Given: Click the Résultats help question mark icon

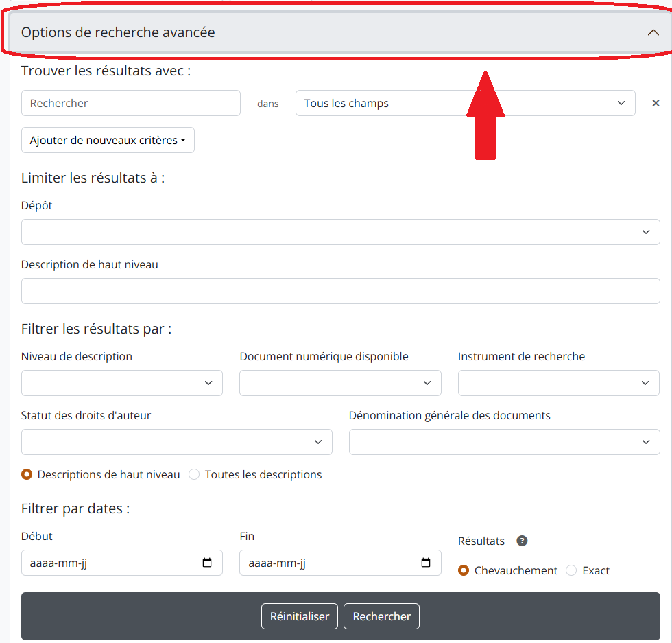Looking at the screenshot, I should coord(522,541).
